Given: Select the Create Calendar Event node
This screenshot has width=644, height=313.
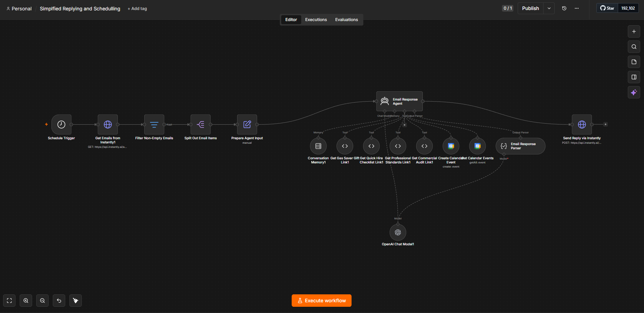Looking at the screenshot, I should click(x=451, y=146).
